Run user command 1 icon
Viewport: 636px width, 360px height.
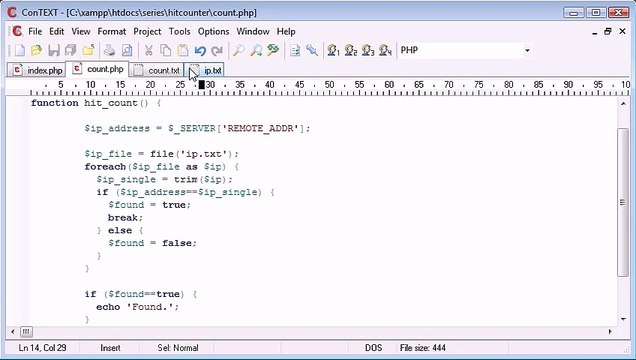pos(333,50)
